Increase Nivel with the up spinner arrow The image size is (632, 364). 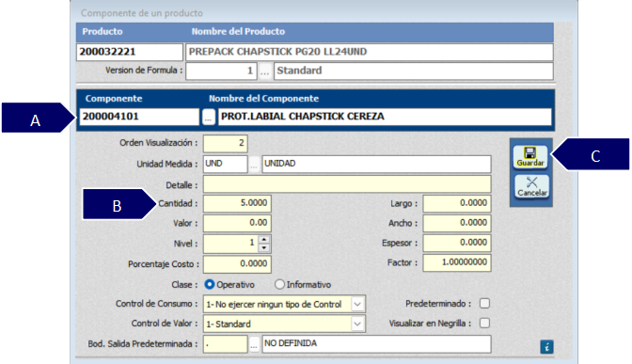(263, 240)
